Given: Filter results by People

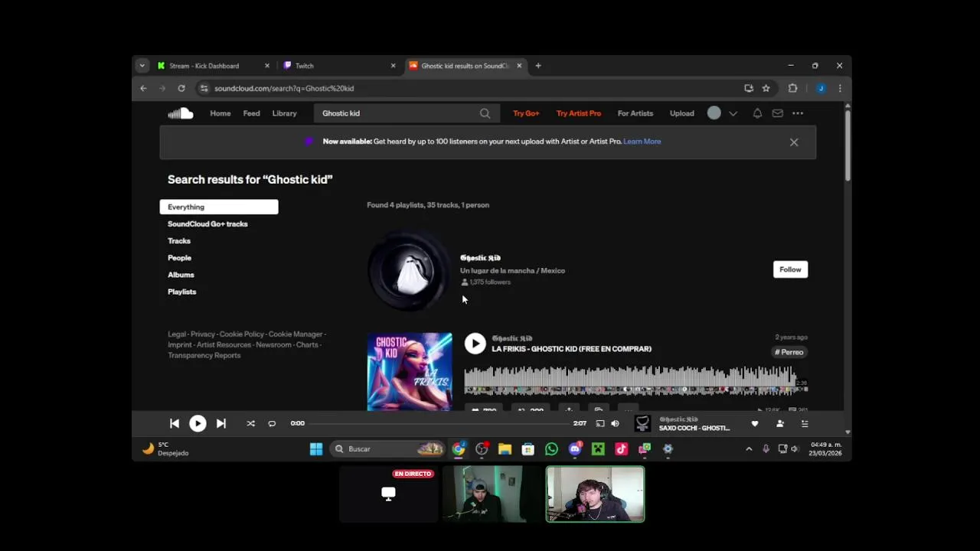Looking at the screenshot, I should click(x=179, y=258).
